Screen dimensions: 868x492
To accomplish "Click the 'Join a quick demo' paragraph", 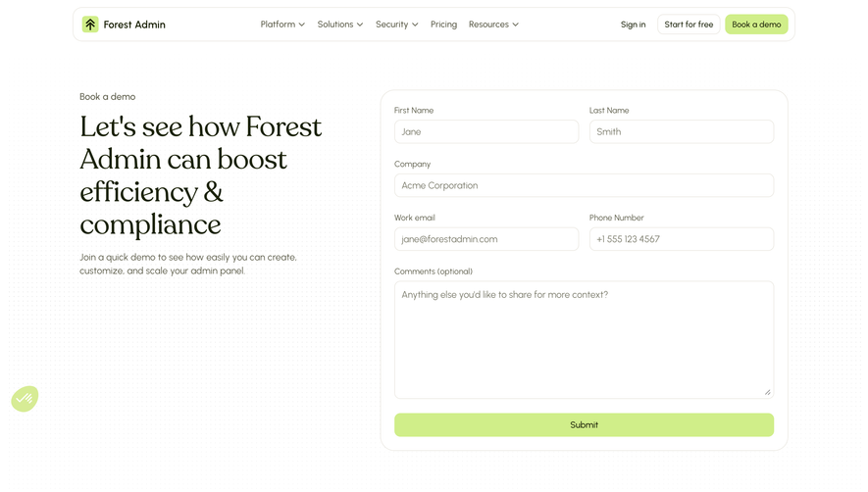I will click(188, 264).
